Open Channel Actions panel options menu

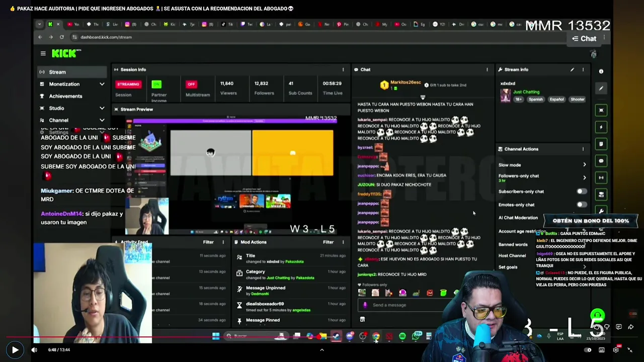click(x=583, y=149)
